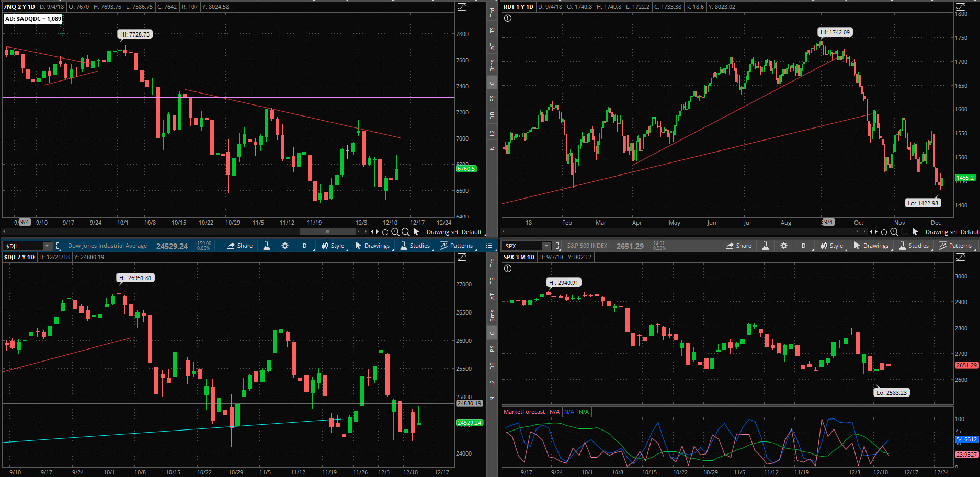Viewport: 980px width, 477px height.
Task: Toggle the DB side tab on upper sidebar
Action: click(x=492, y=115)
